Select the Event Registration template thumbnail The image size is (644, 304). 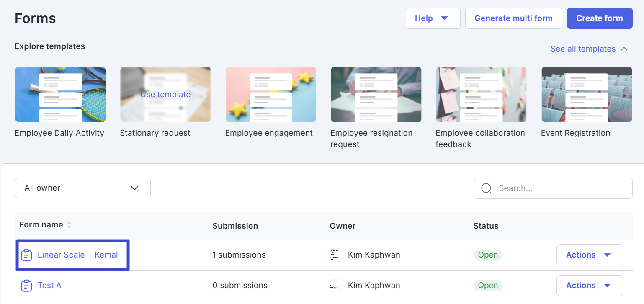point(587,95)
